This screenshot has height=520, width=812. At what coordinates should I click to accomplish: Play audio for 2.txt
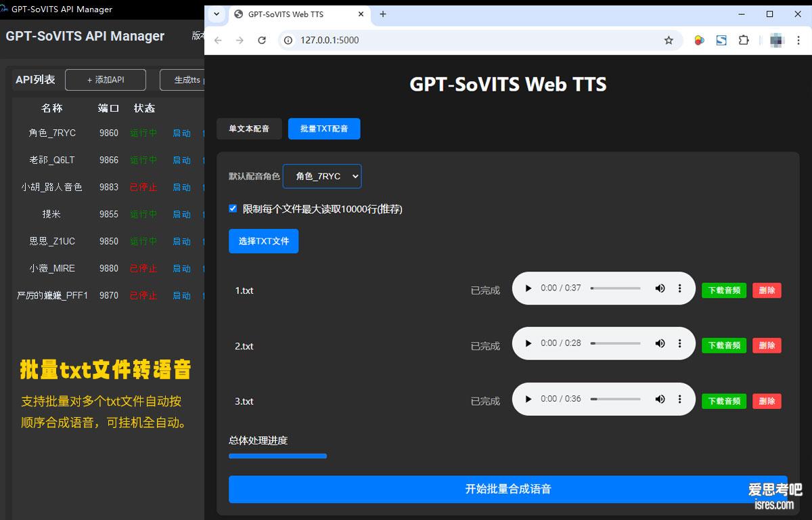click(528, 343)
